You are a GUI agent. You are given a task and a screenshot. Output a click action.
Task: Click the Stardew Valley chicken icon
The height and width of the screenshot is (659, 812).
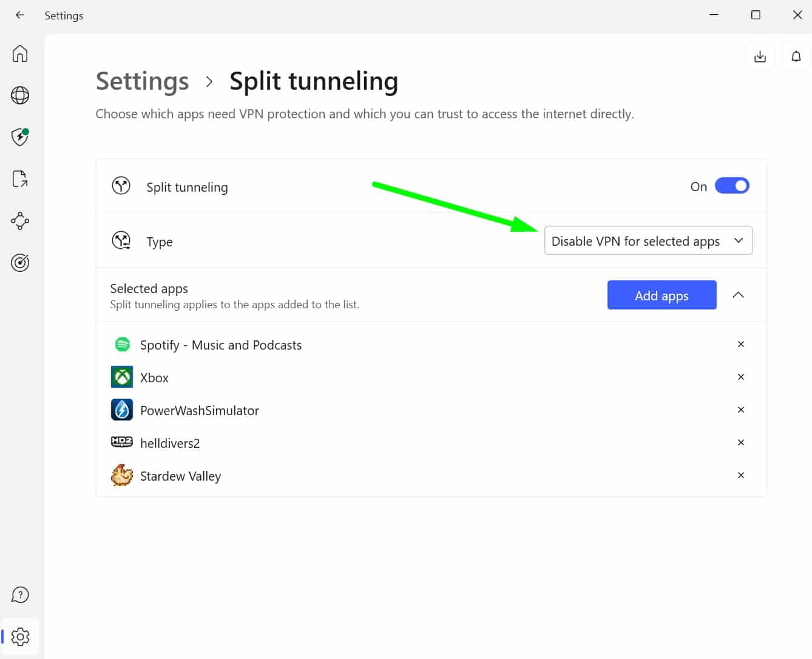click(122, 475)
